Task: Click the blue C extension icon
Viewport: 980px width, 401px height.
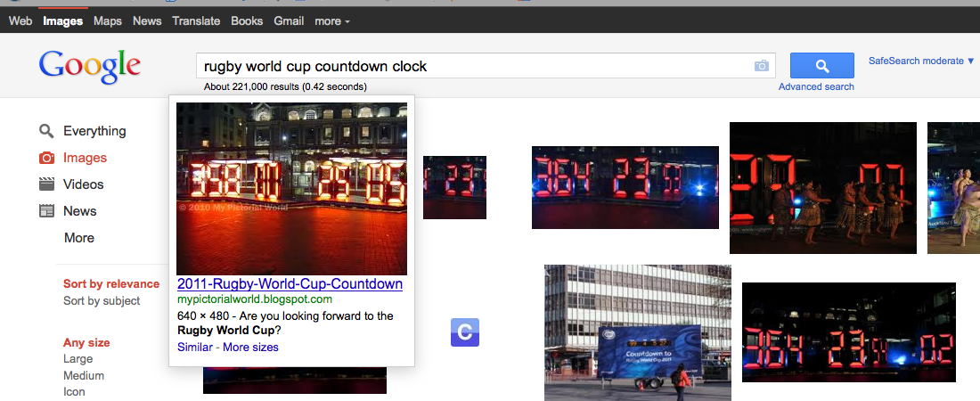Action: pos(464,332)
